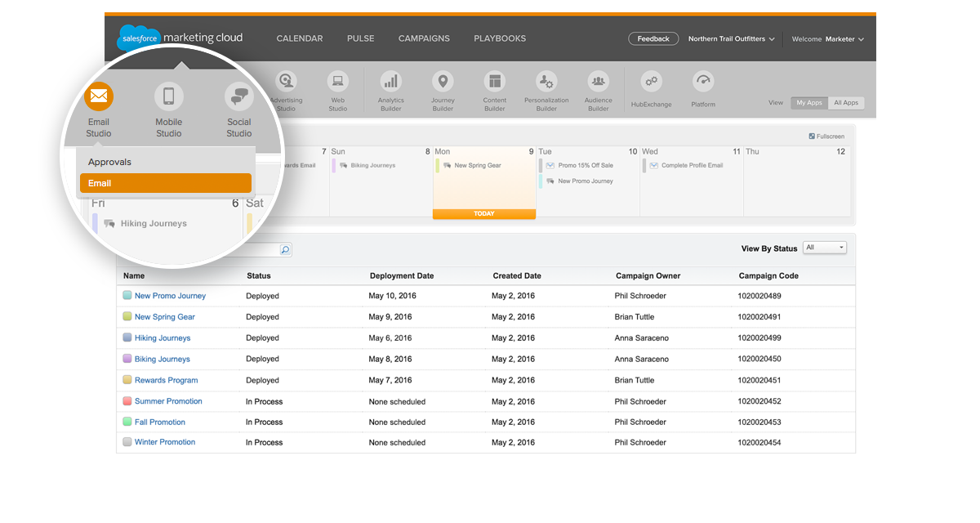The width and height of the screenshot is (980, 523).
Task: Click the Status column header
Action: (x=259, y=276)
